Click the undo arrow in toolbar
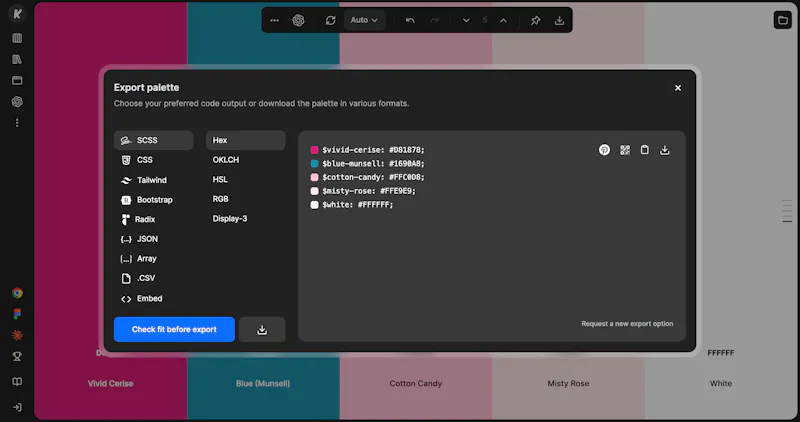 (x=410, y=20)
